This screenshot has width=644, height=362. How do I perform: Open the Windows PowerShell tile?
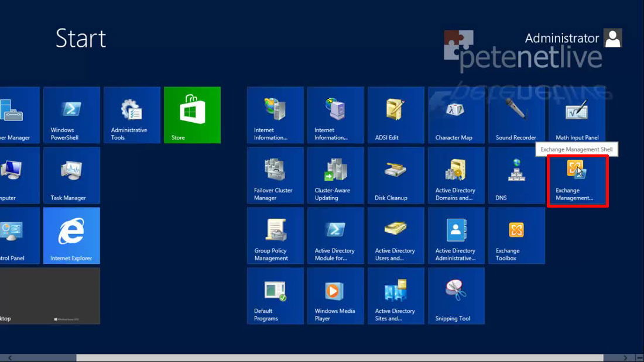(71, 115)
